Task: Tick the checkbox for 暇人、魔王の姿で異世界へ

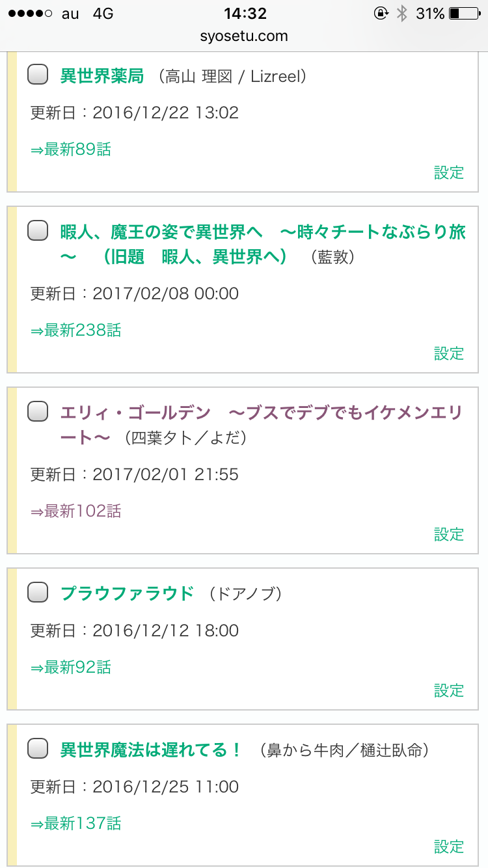Action: [x=38, y=230]
